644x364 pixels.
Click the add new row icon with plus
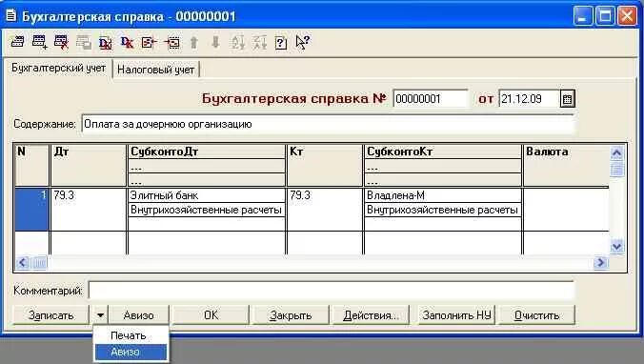pos(39,42)
